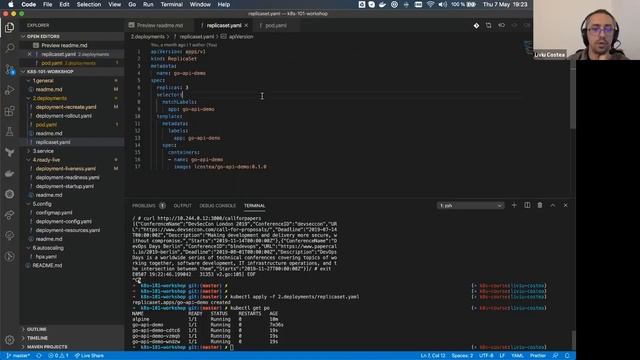Collapse the 1.general folder
Screen dimensions: 640x360
[x=43, y=80]
